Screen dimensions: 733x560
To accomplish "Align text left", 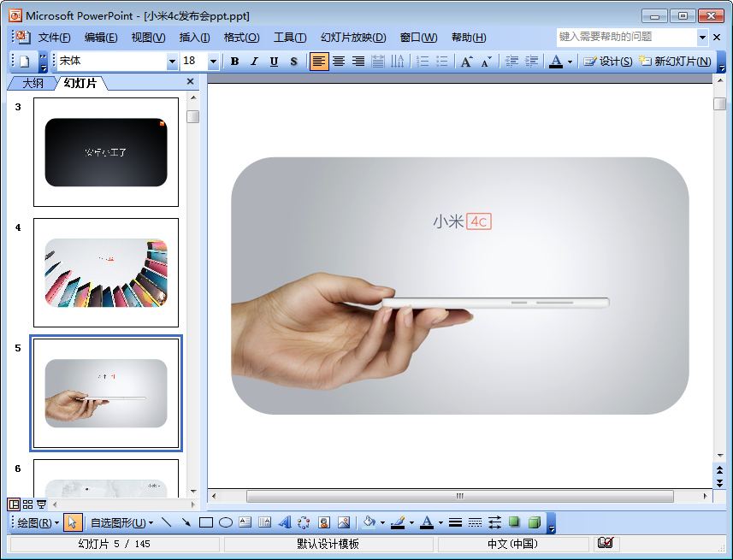I will pos(319,62).
